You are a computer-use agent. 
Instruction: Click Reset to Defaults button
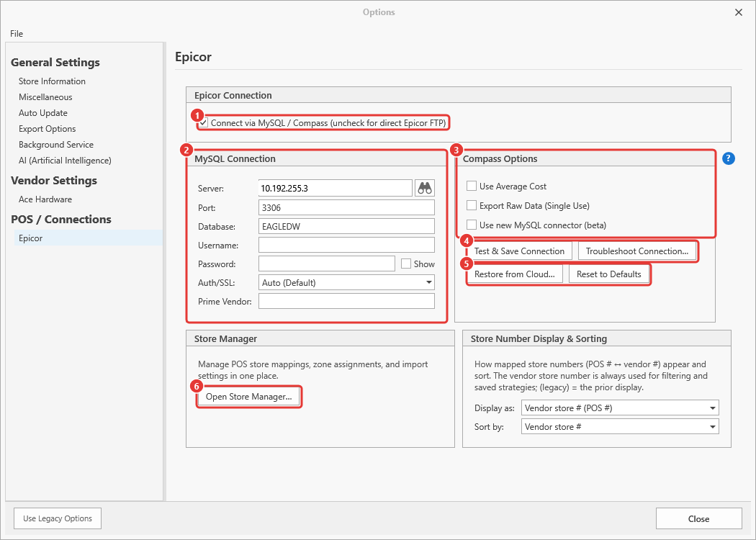pyautogui.click(x=608, y=274)
